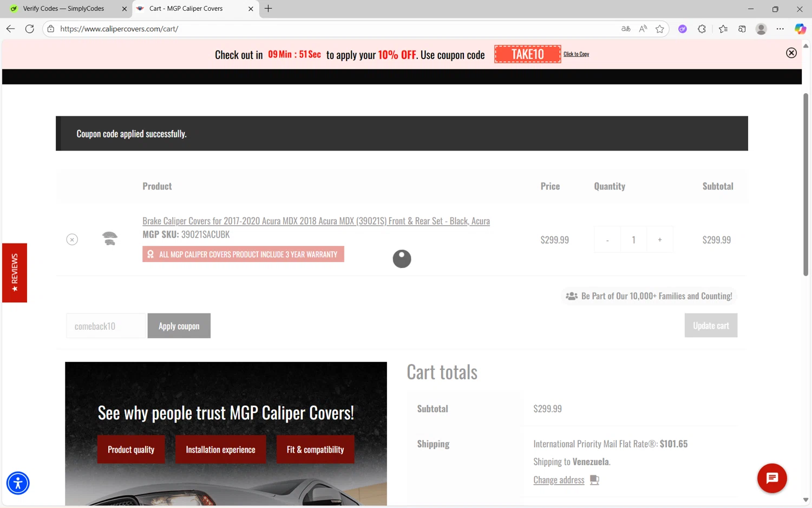Open the Copilot sidebar icon
Screen dimensions: 812x508
[800, 29]
